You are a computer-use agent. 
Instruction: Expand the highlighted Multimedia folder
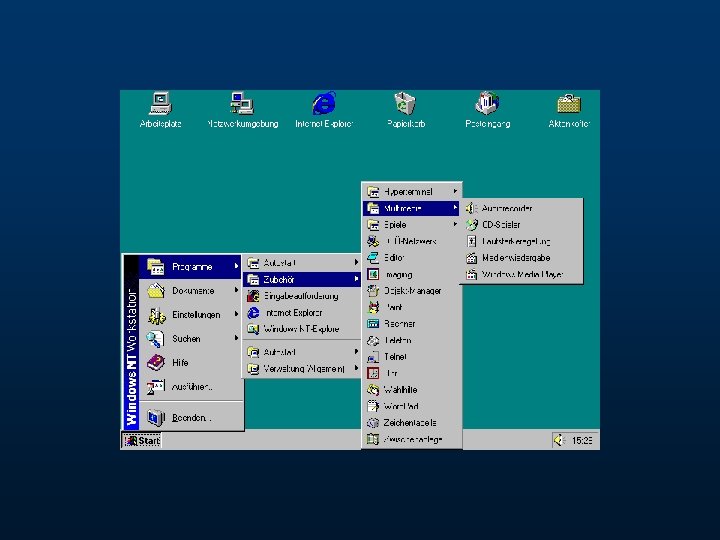click(411, 208)
